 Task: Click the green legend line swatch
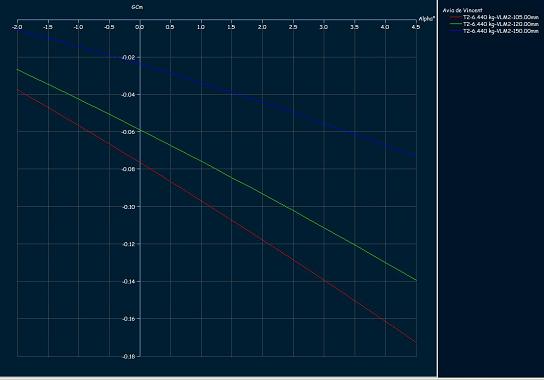(x=455, y=24)
